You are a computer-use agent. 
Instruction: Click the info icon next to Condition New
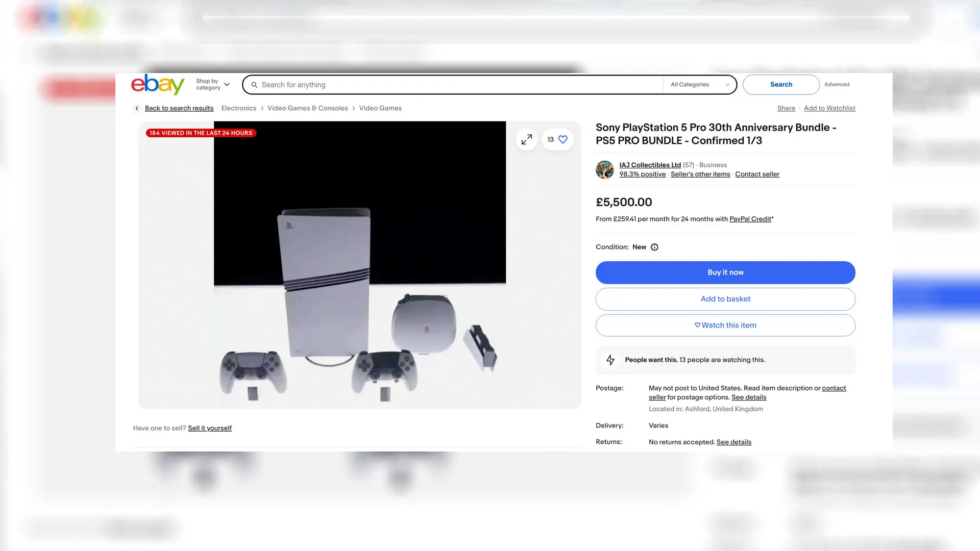655,247
